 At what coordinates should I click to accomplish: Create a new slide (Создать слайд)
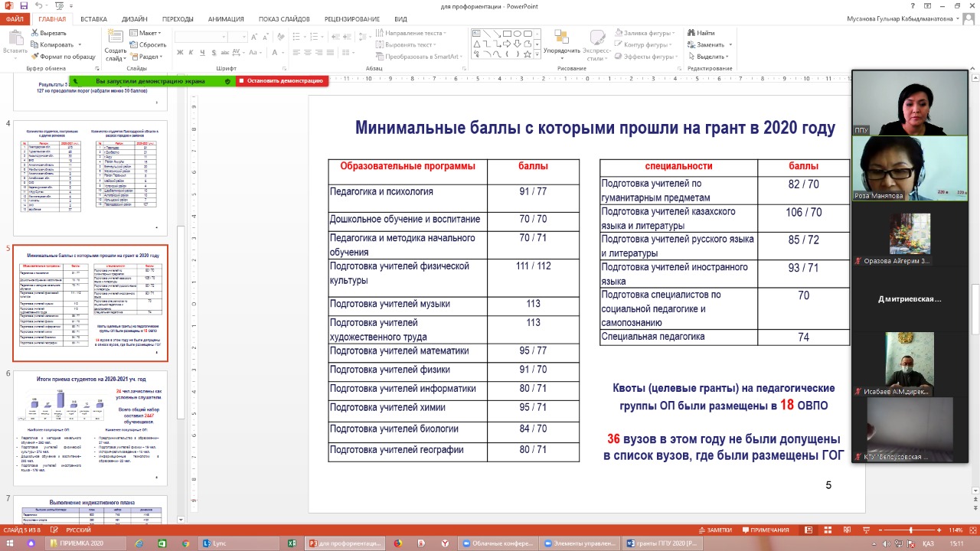pos(116,44)
